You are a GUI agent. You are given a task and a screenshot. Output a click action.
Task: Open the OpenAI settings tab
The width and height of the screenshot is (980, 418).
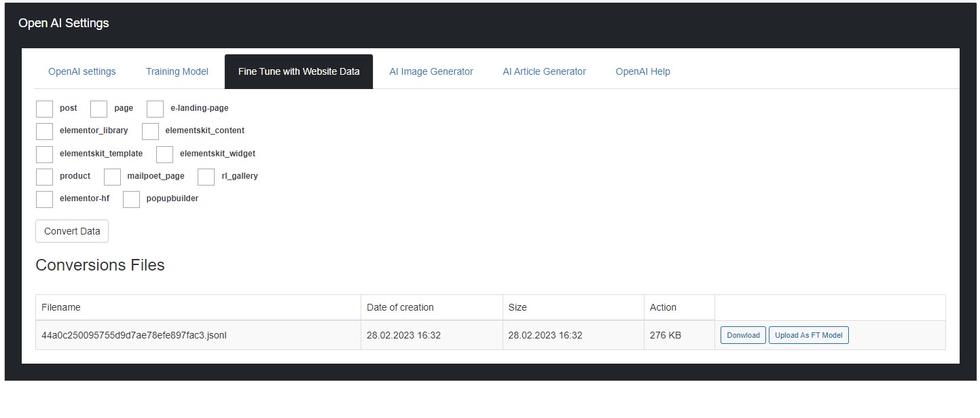pos(82,71)
